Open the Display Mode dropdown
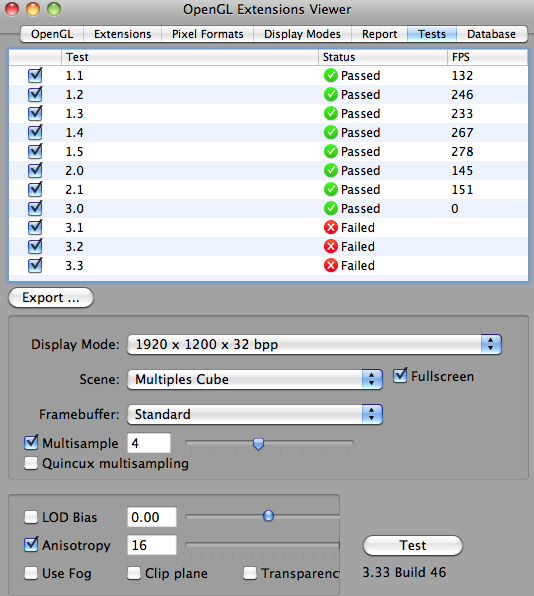Screen dimensions: 534x596 pos(314,344)
